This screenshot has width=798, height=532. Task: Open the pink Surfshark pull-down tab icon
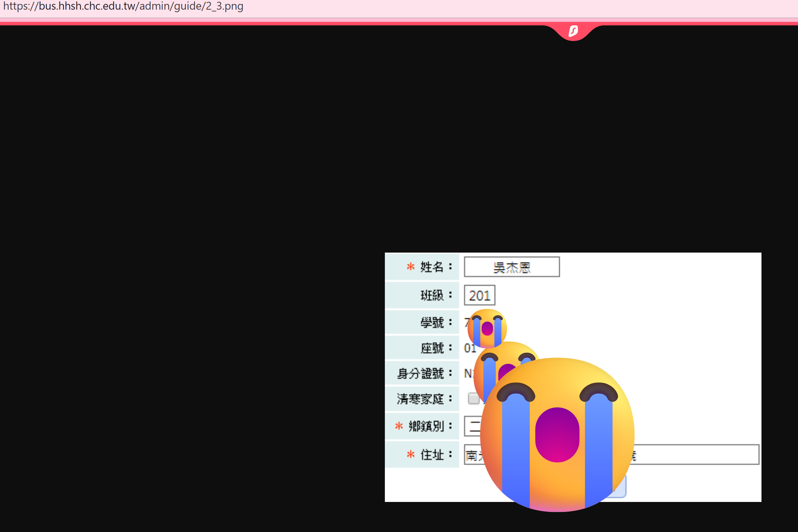573,31
